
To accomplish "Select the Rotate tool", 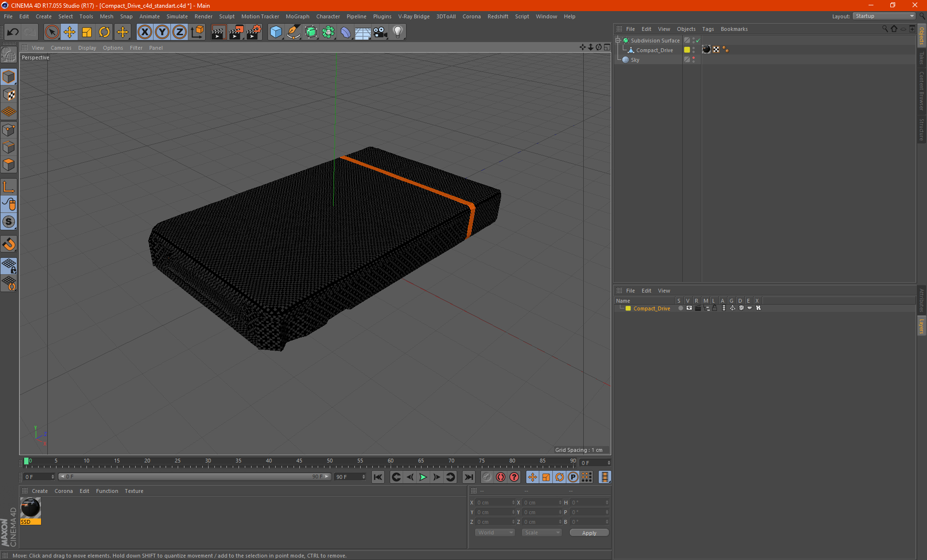I will tap(104, 32).
